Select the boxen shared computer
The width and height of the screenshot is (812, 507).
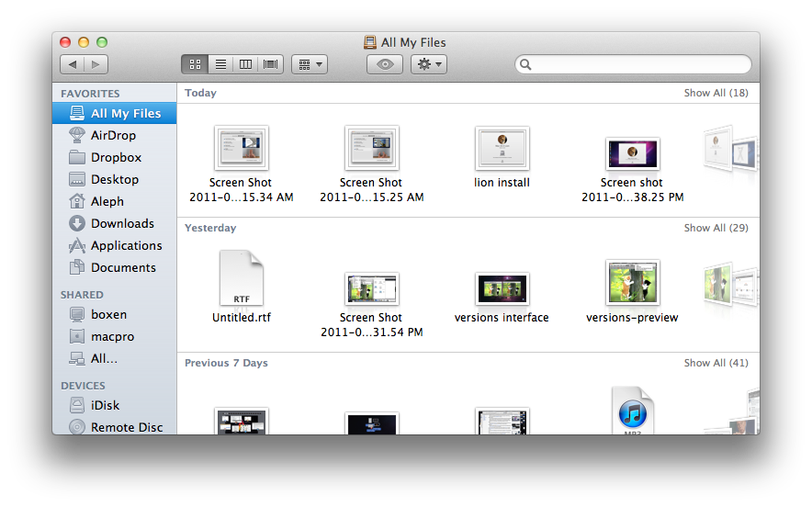coord(115,314)
